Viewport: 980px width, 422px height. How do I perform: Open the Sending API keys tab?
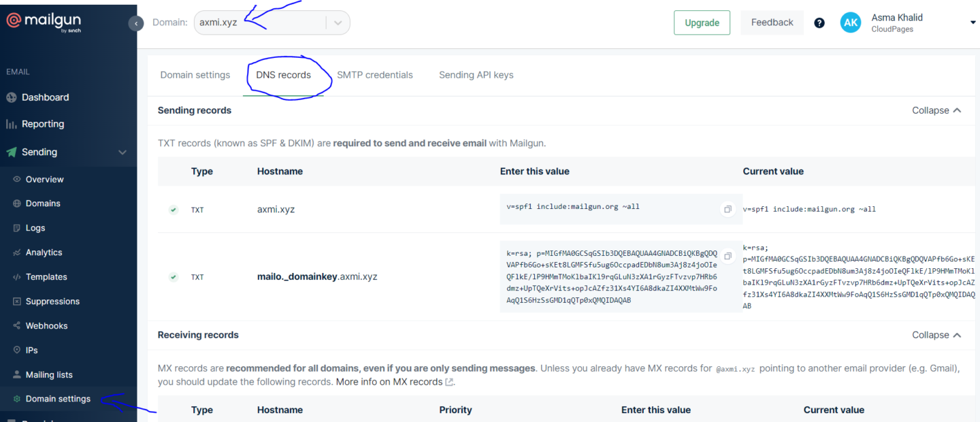(476, 75)
